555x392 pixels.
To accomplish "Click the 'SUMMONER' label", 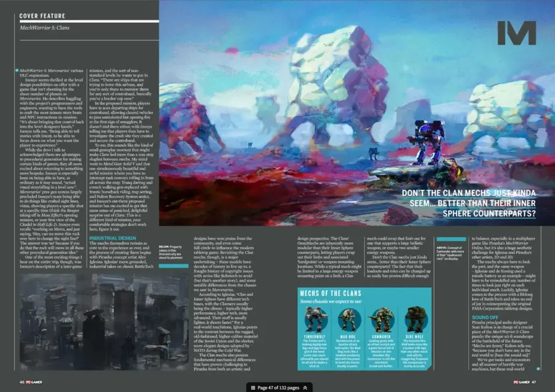I will (382, 337).
